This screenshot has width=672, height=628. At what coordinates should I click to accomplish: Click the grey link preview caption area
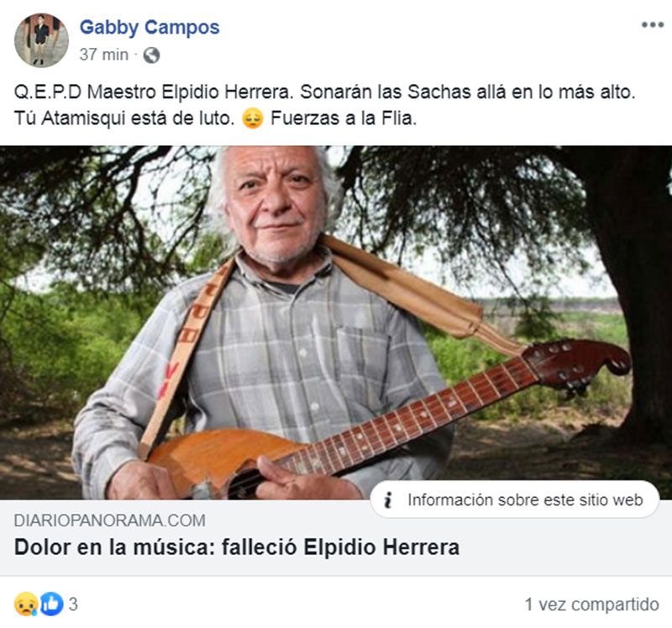[x=336, y=537]
